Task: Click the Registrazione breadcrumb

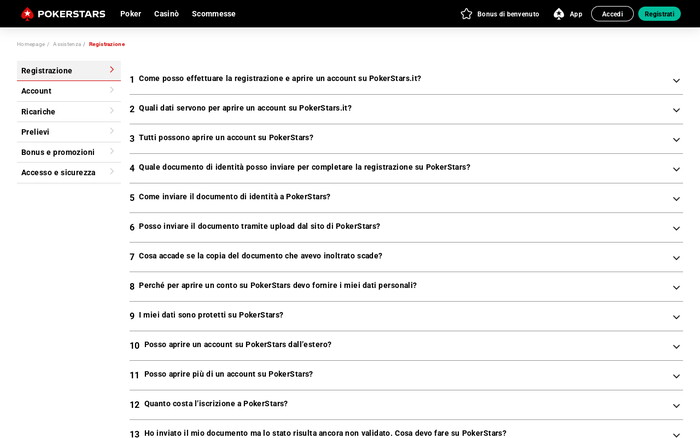Action: tap(107, 44)
